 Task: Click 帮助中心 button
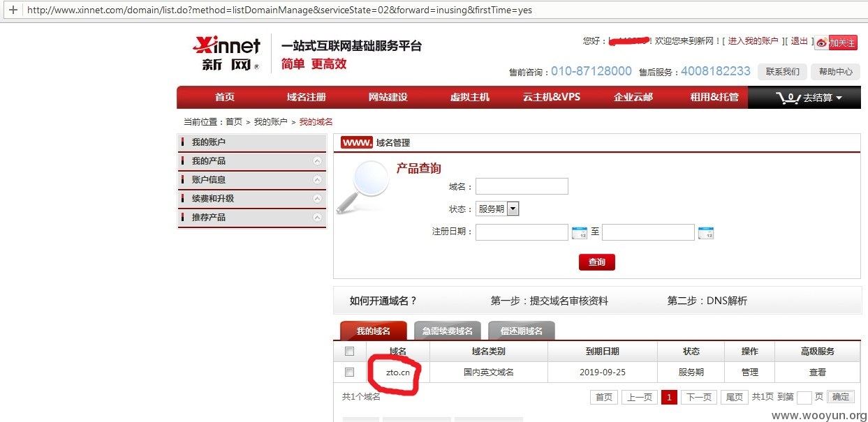pos(836,72)
